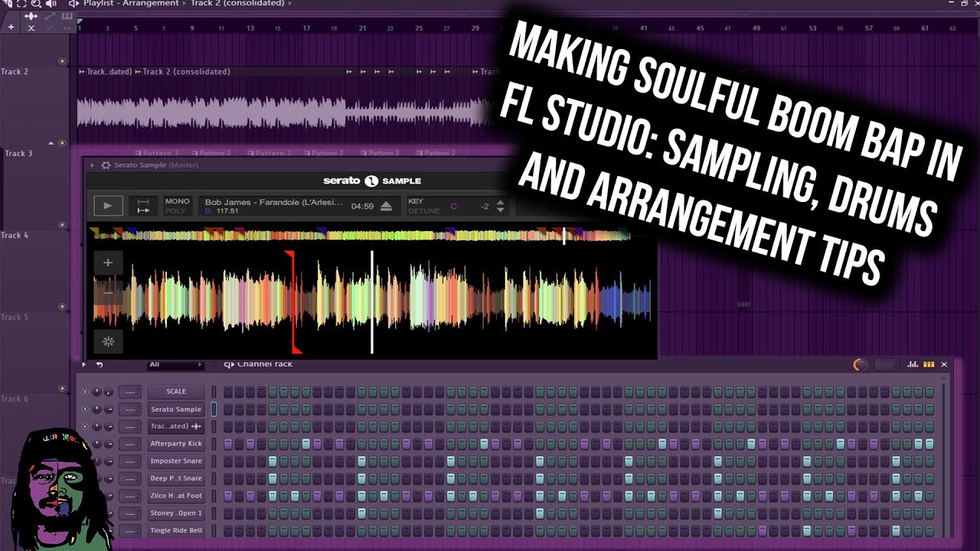The width and height of the screenshot is (980, 551).
Task: Select the Trac..ated) channel button
Action: click(x=176, y=426)
